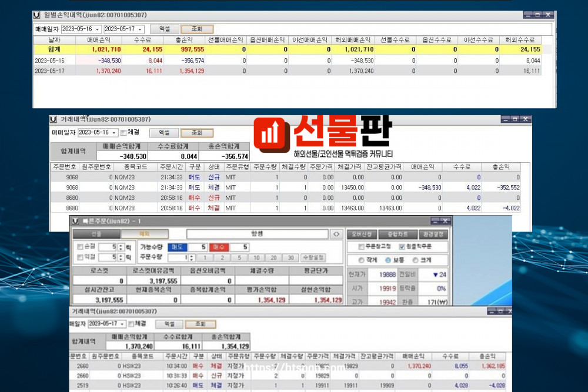Click the U app icon in 빠른주문 title bar
The width and height of the screenshot is (588, 392).
(x=74, y=220)
